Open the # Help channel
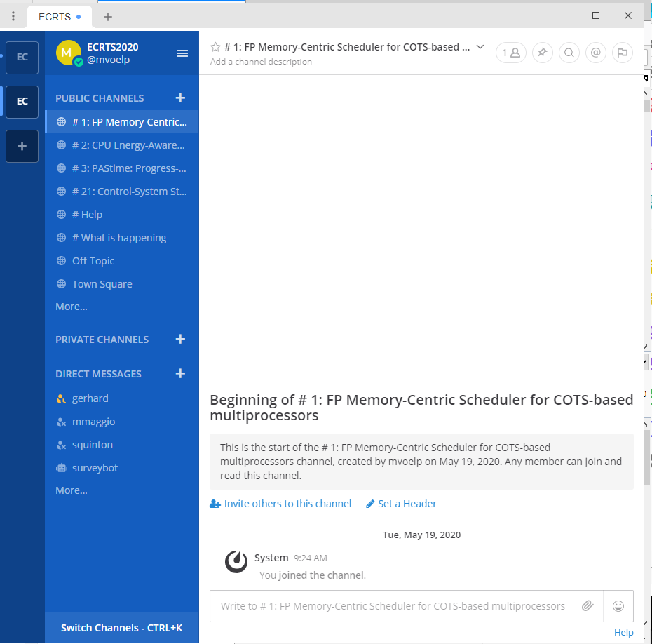The image size is (652, 644). 122,215
